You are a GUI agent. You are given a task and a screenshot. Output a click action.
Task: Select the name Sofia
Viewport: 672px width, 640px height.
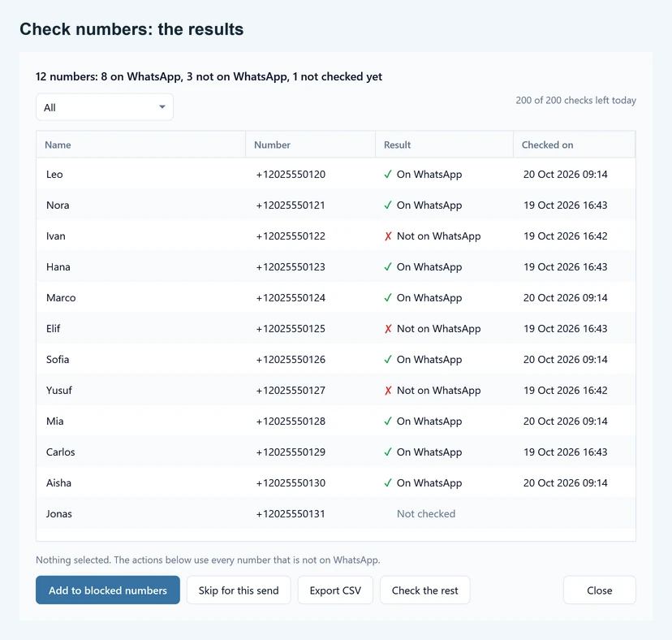(x=58, y=360)
